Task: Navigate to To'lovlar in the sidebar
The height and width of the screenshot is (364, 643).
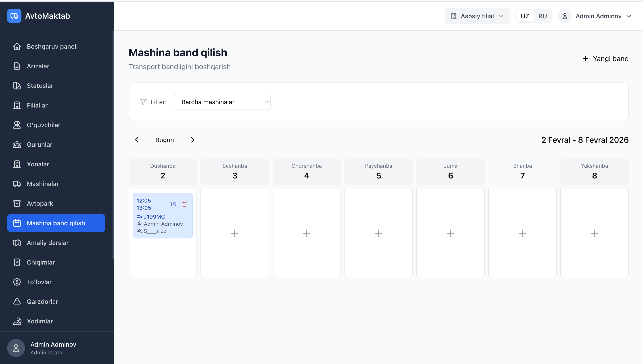Action: pyautogui.click(x=39, y=282)
